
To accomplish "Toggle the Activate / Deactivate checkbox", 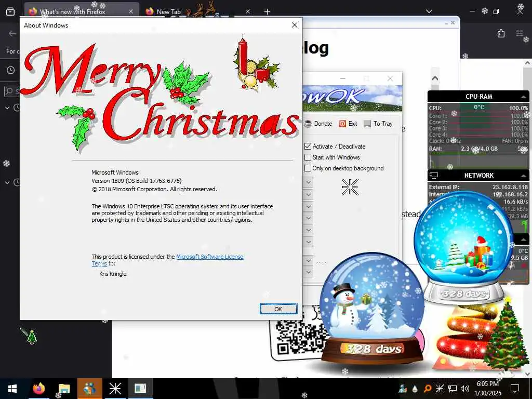I will click(x=308, y=146).
